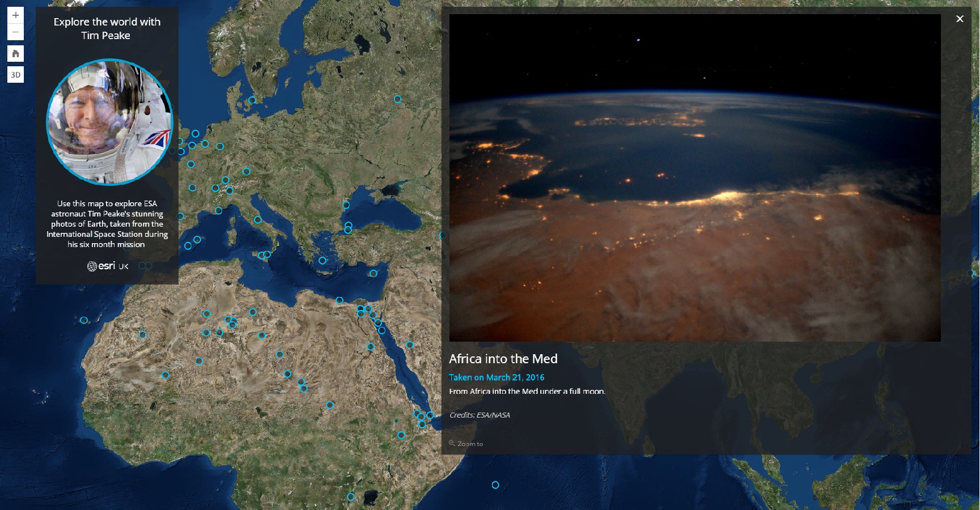This screenshot has height=510, width=980.
Task: Click the Taken on March 21, 2016 text
Action: pyautogui.click(x=496, y=377)
